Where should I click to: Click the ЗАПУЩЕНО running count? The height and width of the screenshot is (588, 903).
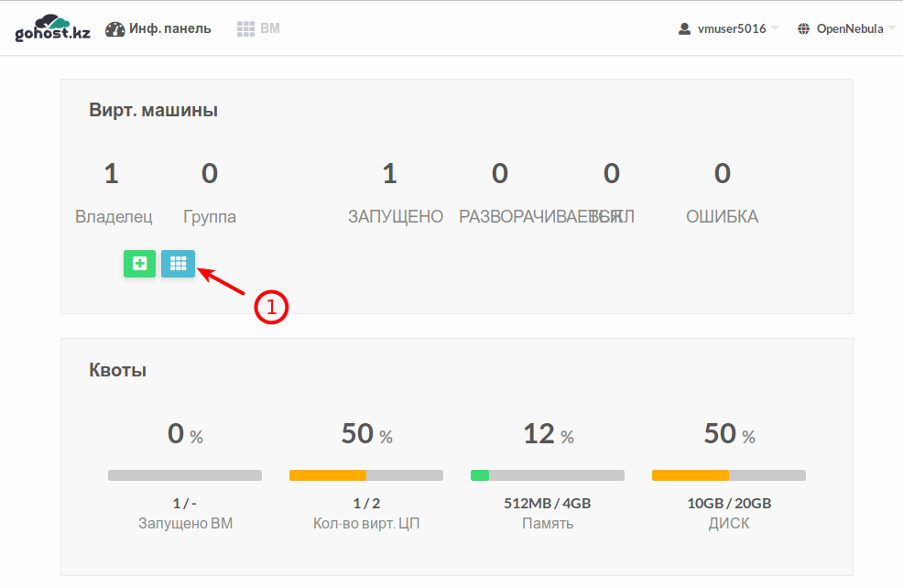coord(390,173)
